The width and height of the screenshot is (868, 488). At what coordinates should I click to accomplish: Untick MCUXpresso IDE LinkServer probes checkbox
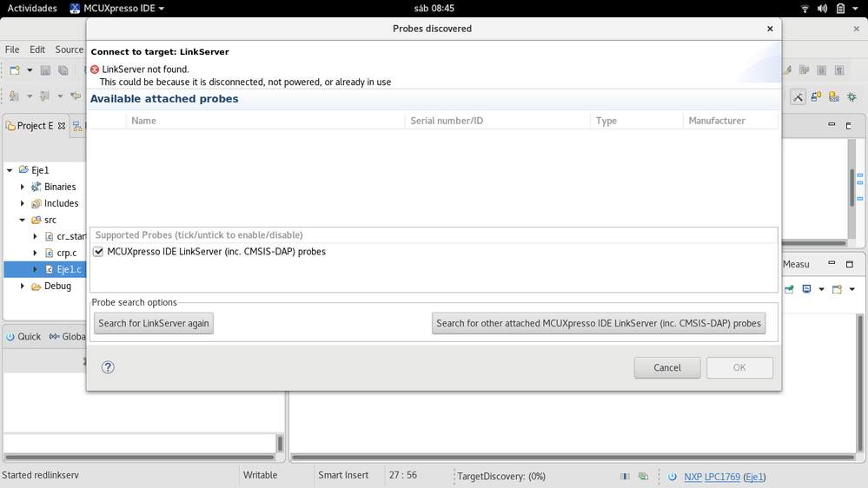[98, 252]
